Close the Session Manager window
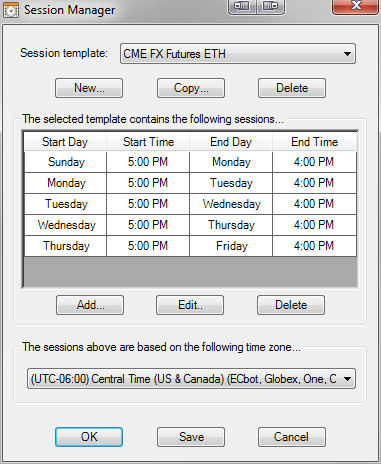 (x=356, y=6)
